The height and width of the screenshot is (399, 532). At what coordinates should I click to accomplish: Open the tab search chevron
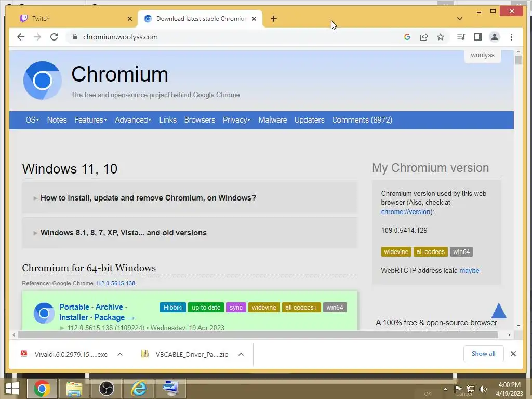tap(459, 19)
